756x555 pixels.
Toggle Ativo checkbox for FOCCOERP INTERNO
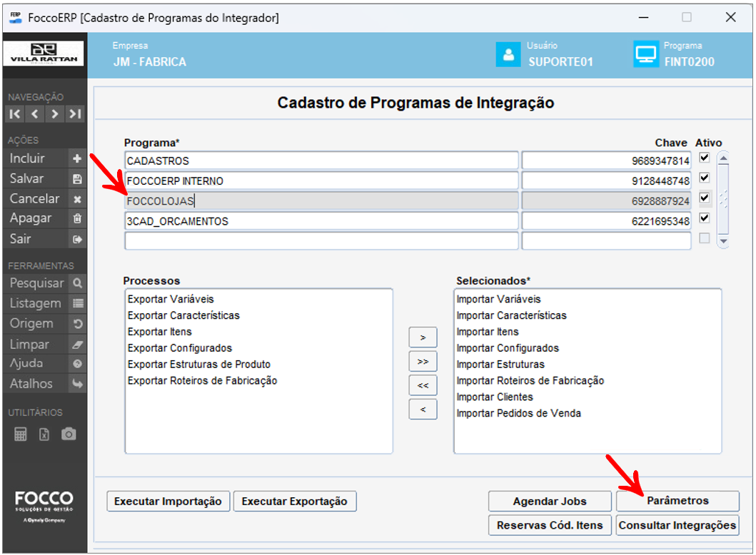(705, 178)
